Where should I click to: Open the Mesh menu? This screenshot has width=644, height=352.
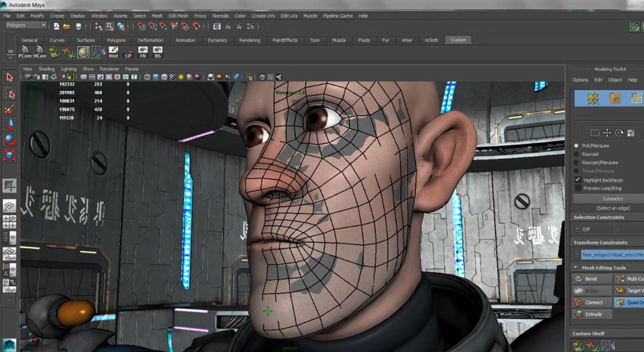[157, 16]
